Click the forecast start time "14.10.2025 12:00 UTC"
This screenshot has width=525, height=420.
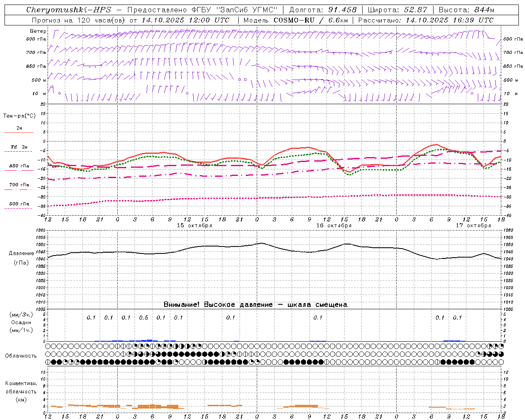[185, 20]
